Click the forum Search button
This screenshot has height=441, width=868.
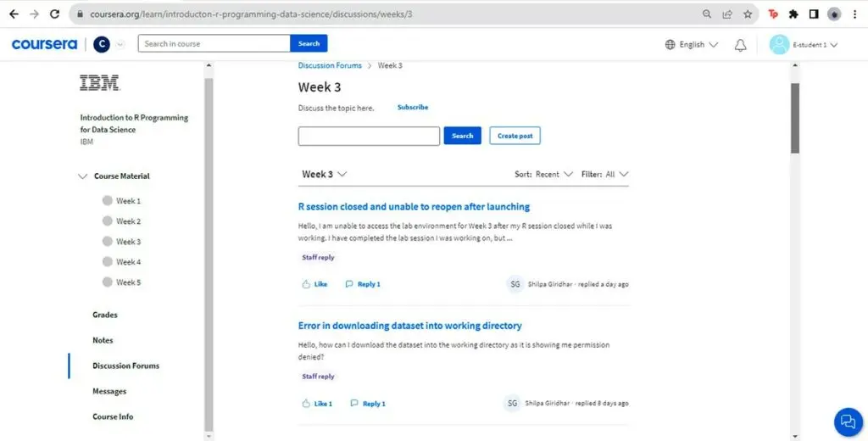(462, 136)
